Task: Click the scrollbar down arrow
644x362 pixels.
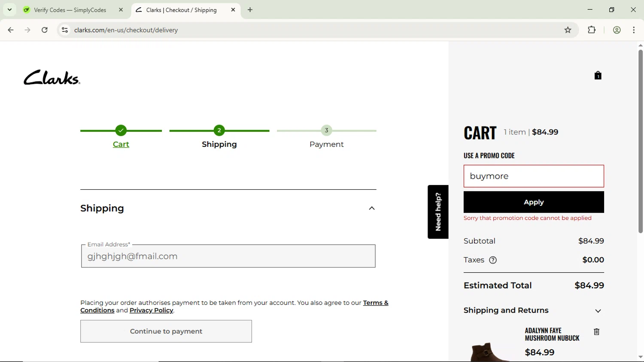Action: pyautogui.click(x=640, y=357)
